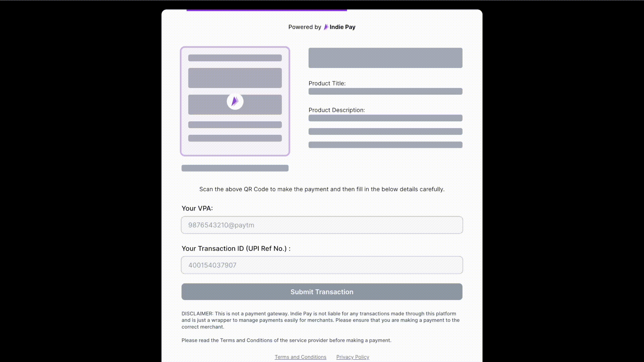The height and width of the screenshot is (362, 644).
Task: Click the last Product Description placeholder bar
Action: pos(385,145)
